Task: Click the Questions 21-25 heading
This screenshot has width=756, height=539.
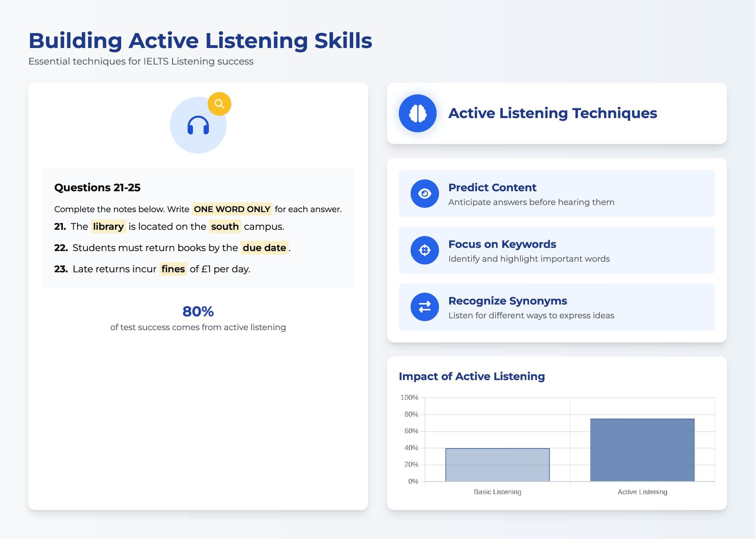Action: (97, 187)
